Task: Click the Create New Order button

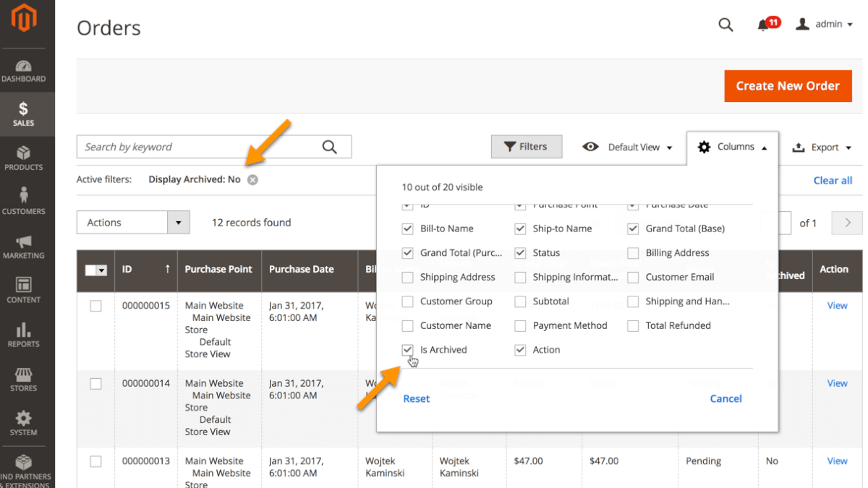Action: pyautogui.click(x=787, y=86)
